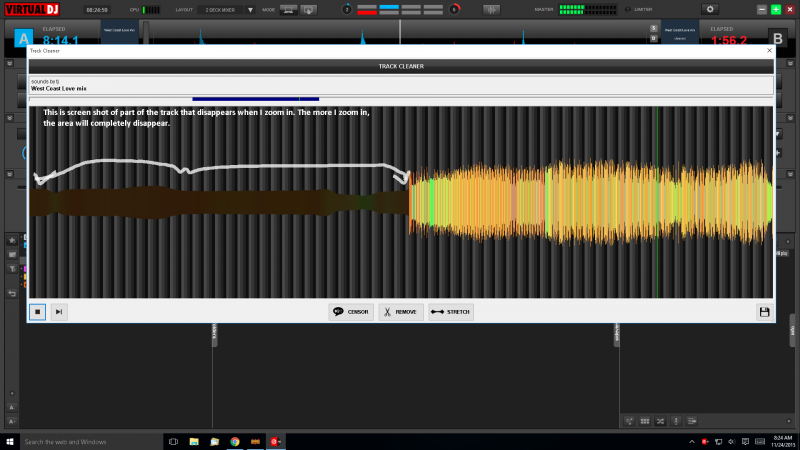Save the cleaned track with floppy icon
Viewport: 800px width, 450px height.
click(764, 312)
